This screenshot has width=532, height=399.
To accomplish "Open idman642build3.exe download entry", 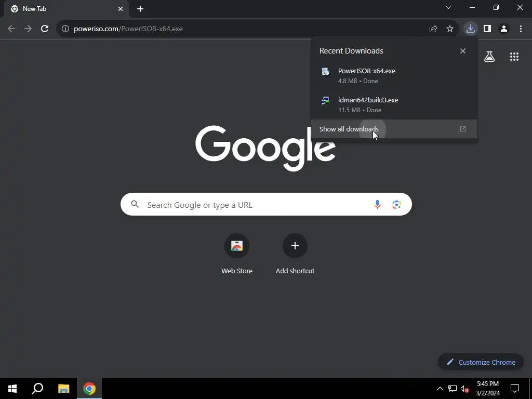I will pos(394,104).
